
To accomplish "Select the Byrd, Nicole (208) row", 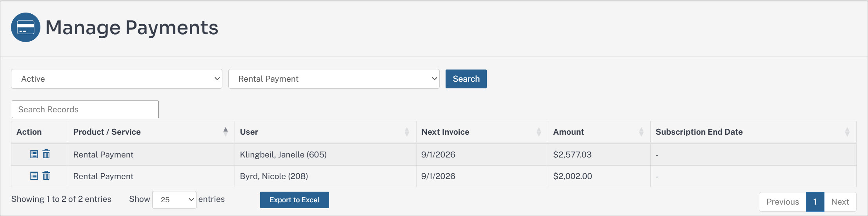I will [433, 176].
